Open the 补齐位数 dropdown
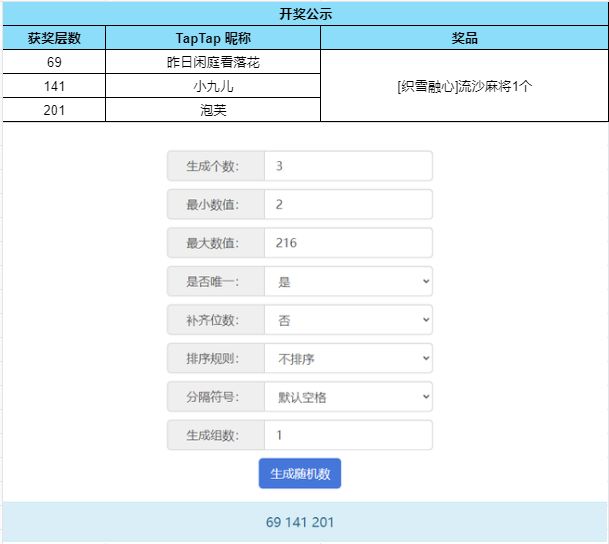Image resolution: width=609 pixels, height=544 pixels. click(x=348, y=320)
